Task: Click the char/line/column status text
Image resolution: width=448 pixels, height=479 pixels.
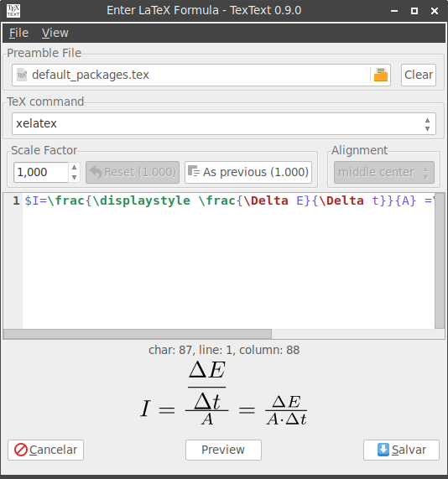Action: click(x=224, y=350)
